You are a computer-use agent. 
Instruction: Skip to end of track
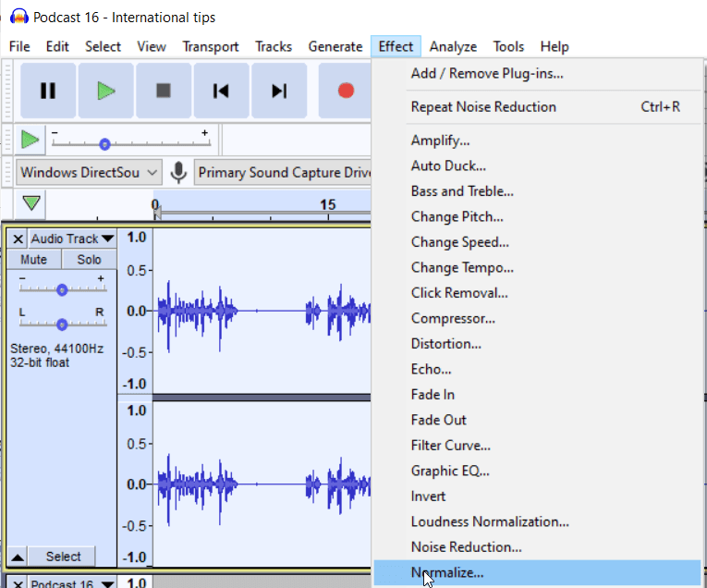(x=279, y=91)
